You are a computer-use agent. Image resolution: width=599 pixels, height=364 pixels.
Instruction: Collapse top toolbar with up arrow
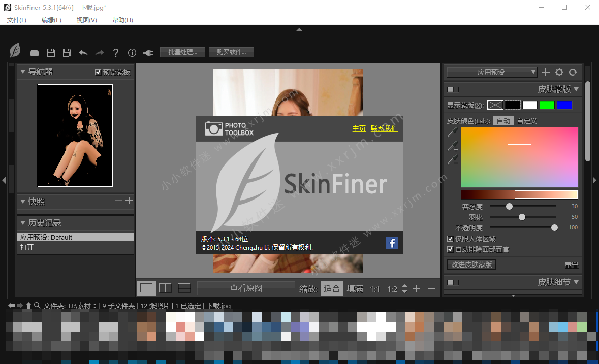(299, 30)
